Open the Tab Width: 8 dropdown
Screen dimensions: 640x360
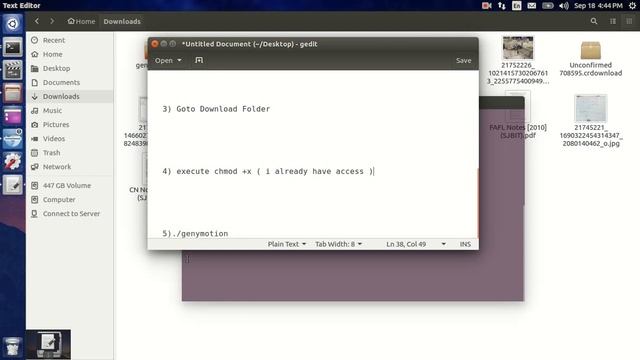point(338,244)
